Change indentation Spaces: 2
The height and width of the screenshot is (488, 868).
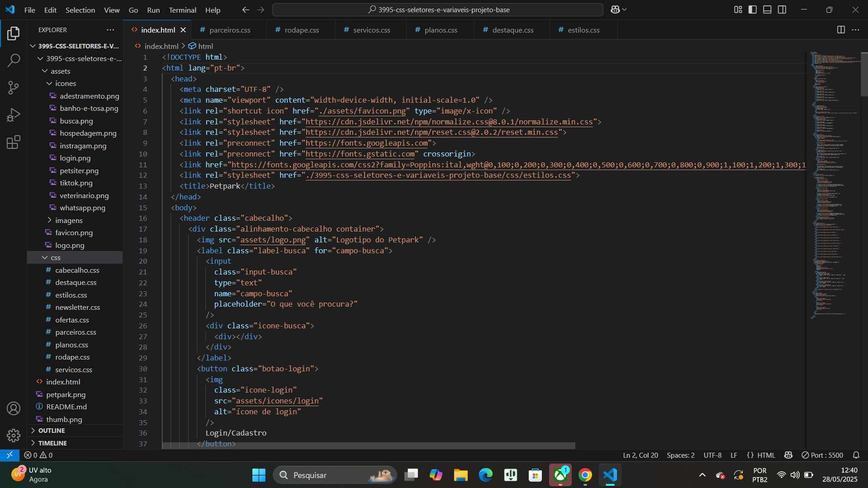680,455
